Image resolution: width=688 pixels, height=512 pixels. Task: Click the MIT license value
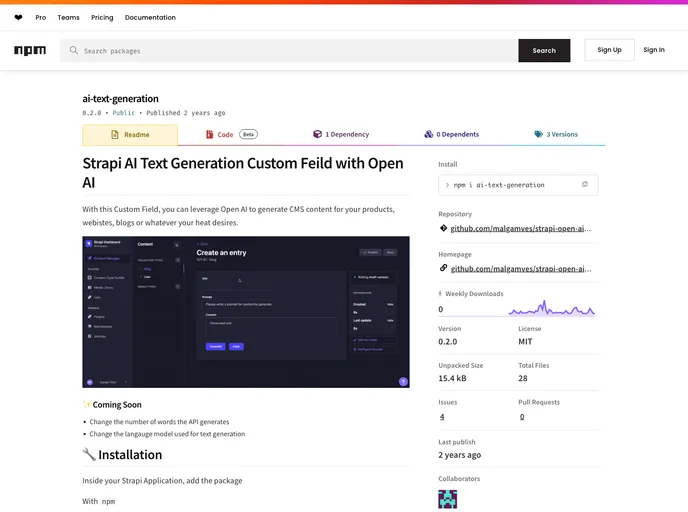[525, 342]
